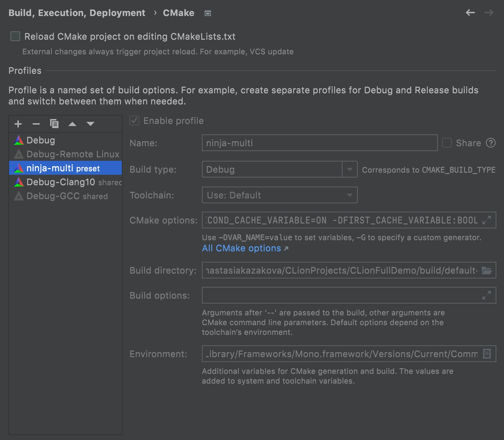Click the CMake icon next to Debug profile
504x440 pixels.
coord(19,140)
